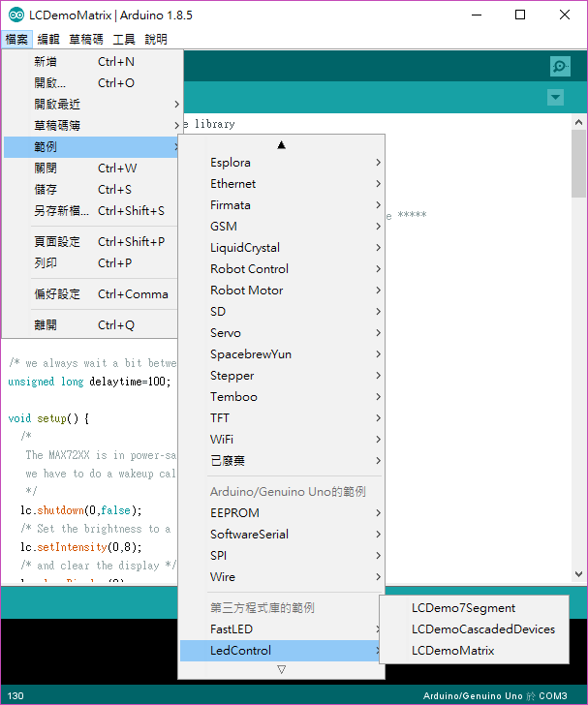588x705 pixels.
Task: Open the LCDemoMatrix example
Action: point(475,650)
